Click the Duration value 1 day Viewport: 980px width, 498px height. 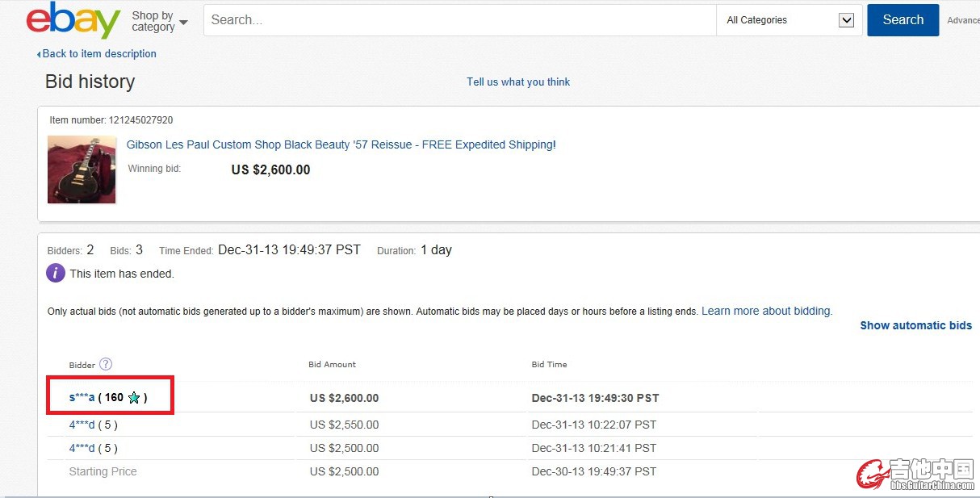436,250
